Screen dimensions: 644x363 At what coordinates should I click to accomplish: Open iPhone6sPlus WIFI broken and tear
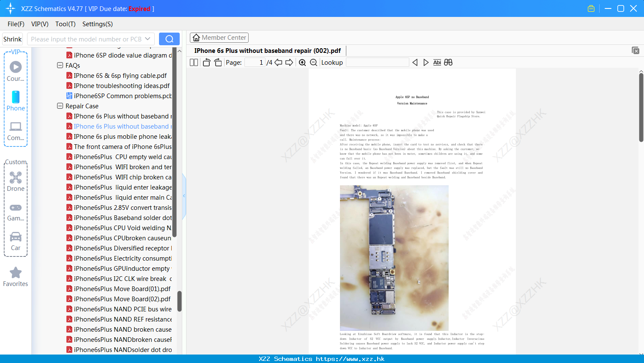[x=119, y=167]
